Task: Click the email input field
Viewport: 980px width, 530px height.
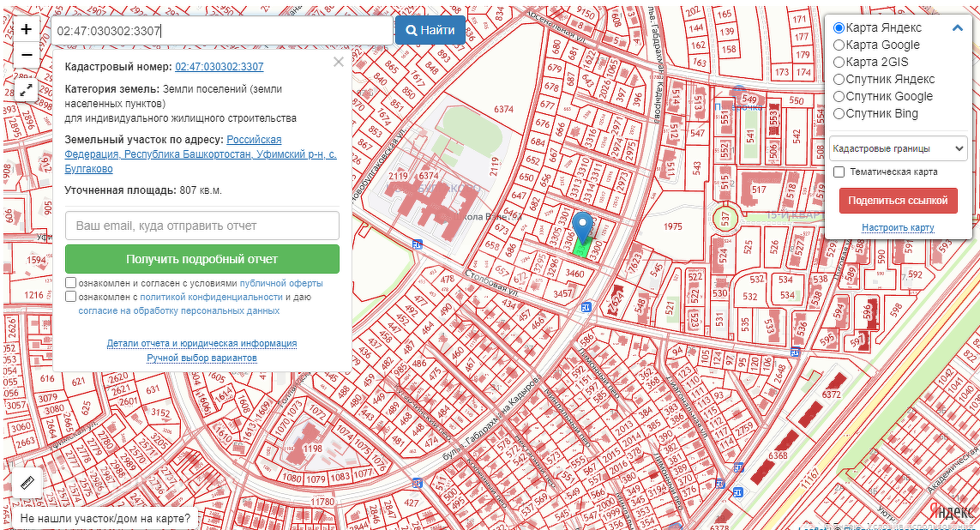Action: (202, 226)
